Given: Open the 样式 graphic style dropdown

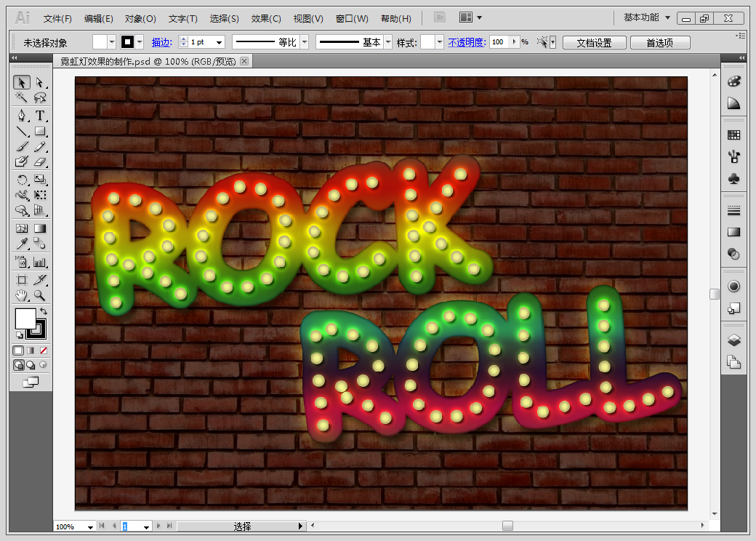Looking at the screenshot, I should click(439, 42).
